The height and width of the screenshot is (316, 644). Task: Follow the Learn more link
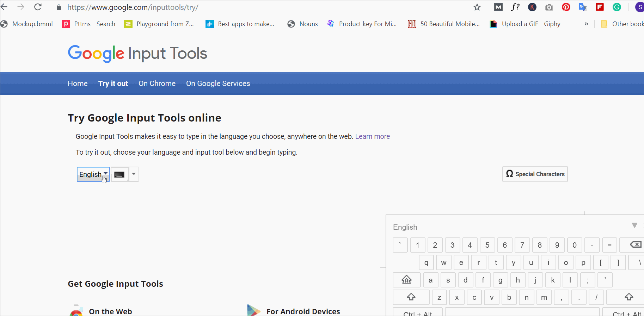pyautogui.click(x=372, y=136)
